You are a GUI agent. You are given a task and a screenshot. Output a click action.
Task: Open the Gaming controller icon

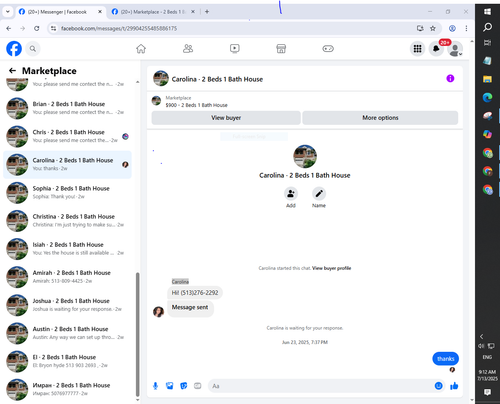point(328,49)
